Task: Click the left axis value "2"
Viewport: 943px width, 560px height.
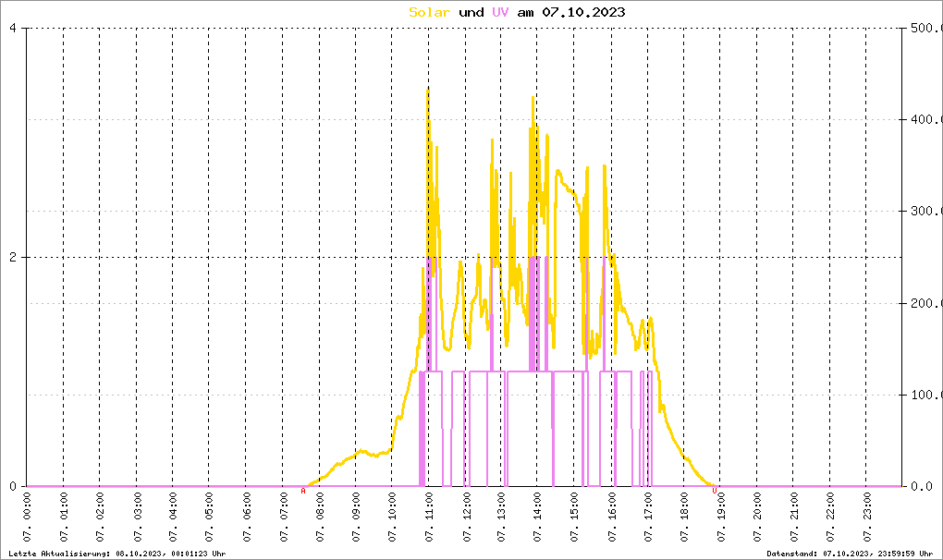Action: [13, 257]
